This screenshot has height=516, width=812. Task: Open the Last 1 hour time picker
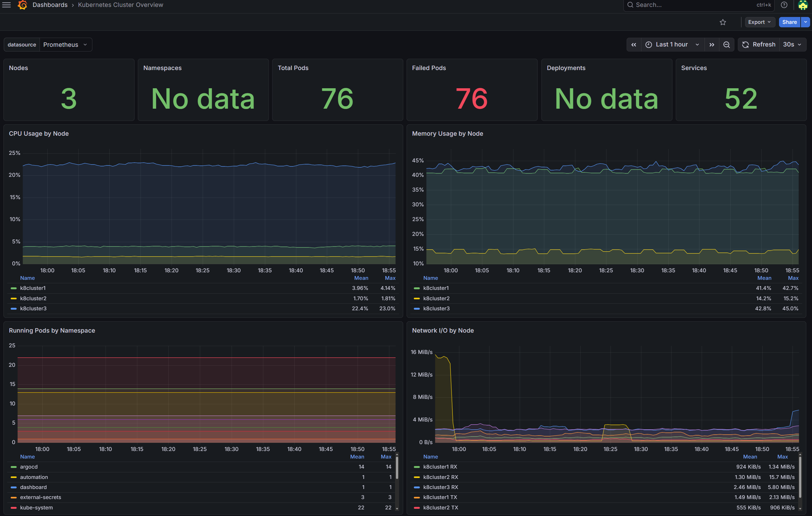point(672,45)
